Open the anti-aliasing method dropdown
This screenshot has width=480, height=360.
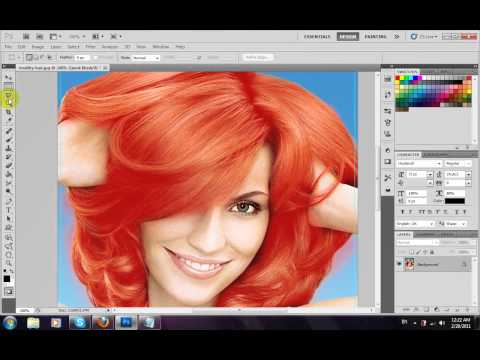456,224
